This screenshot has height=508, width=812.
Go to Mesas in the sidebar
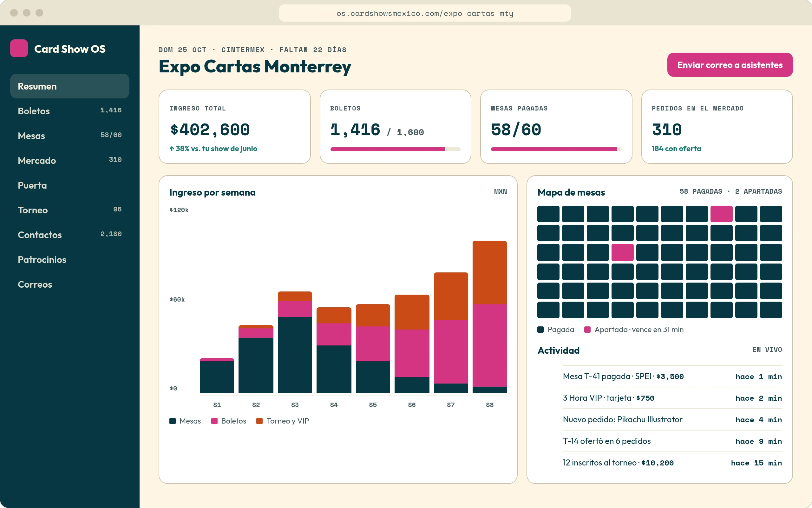tap(69, 136)
